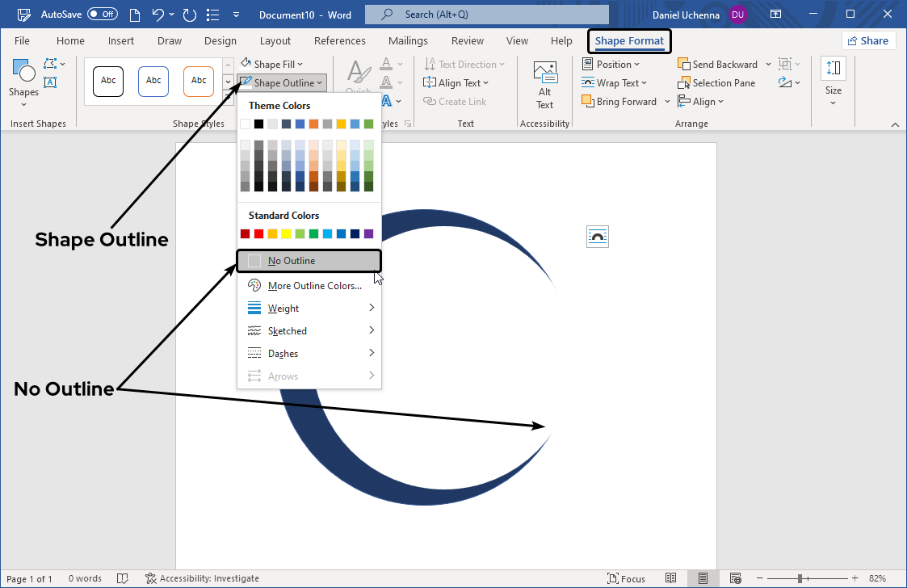Screen dimensions: 907x588
Task: Switch to Focus mode in status bar
Action: pyautogui.click(x=626, y=578)
